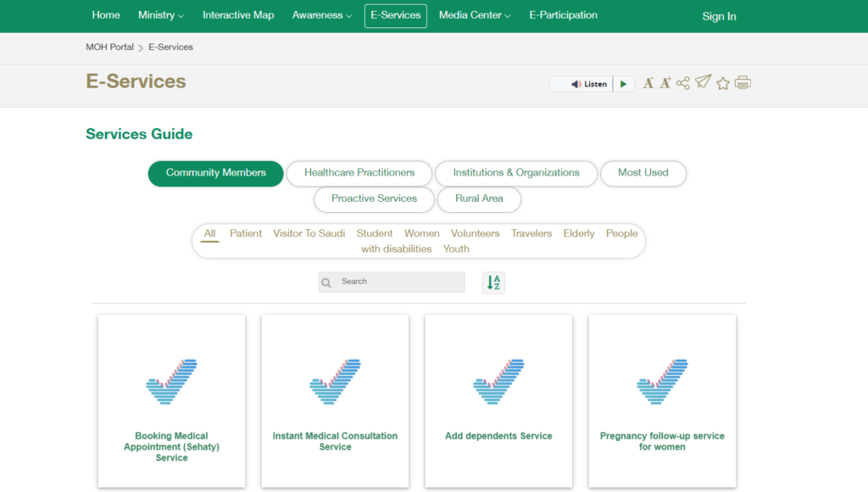Click the increase font size icon
This screenshot has width=868, height=492.
665,82
